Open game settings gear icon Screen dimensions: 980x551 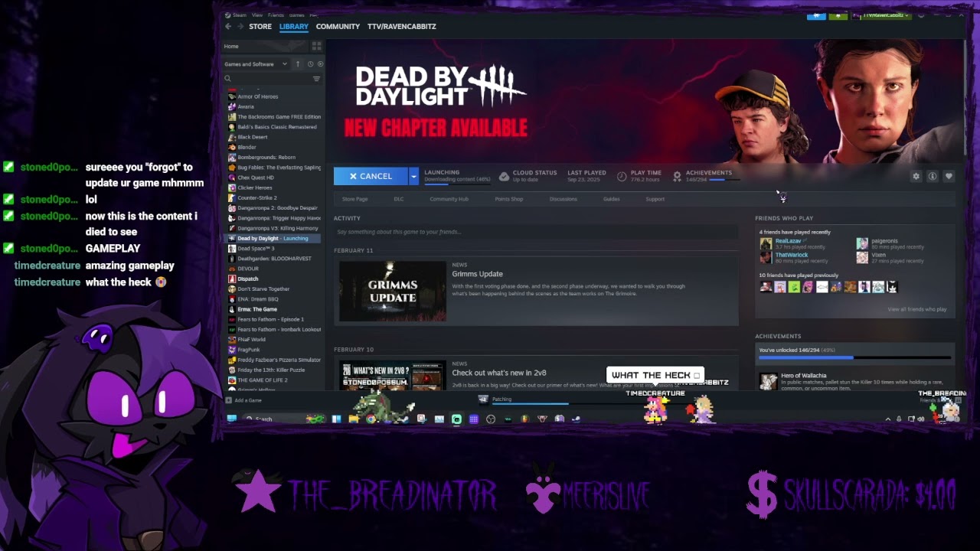(916, 176)
